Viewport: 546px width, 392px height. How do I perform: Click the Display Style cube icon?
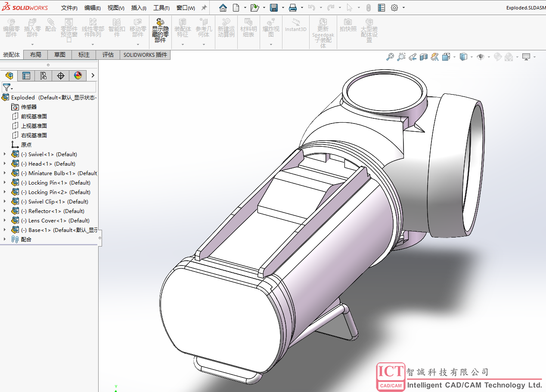pyautogui.click(x=463, y=57)
